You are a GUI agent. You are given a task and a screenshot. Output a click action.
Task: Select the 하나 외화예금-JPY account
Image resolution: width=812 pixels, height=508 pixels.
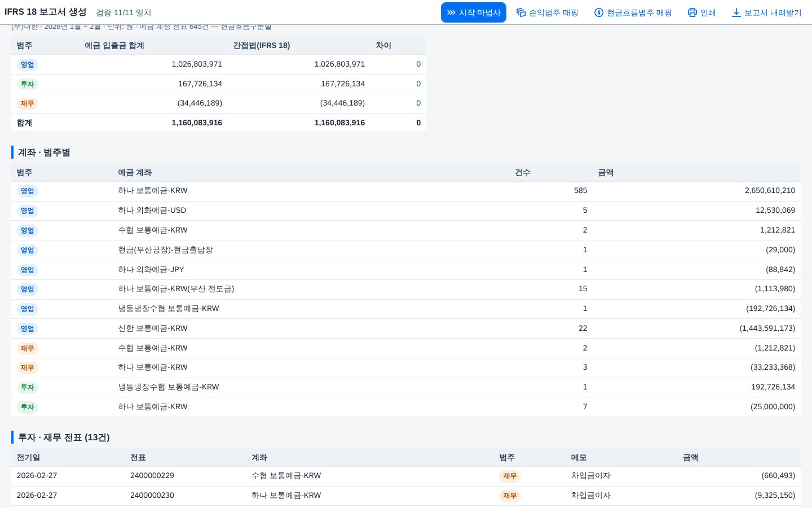151,270
